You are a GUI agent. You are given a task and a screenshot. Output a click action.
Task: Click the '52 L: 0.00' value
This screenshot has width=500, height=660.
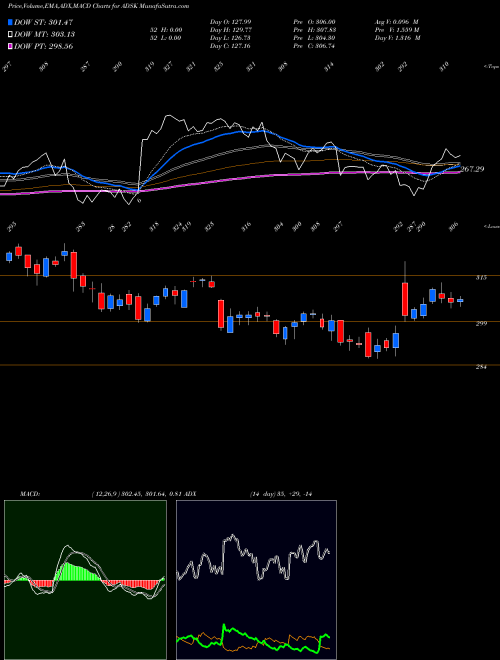pos(164,38)
